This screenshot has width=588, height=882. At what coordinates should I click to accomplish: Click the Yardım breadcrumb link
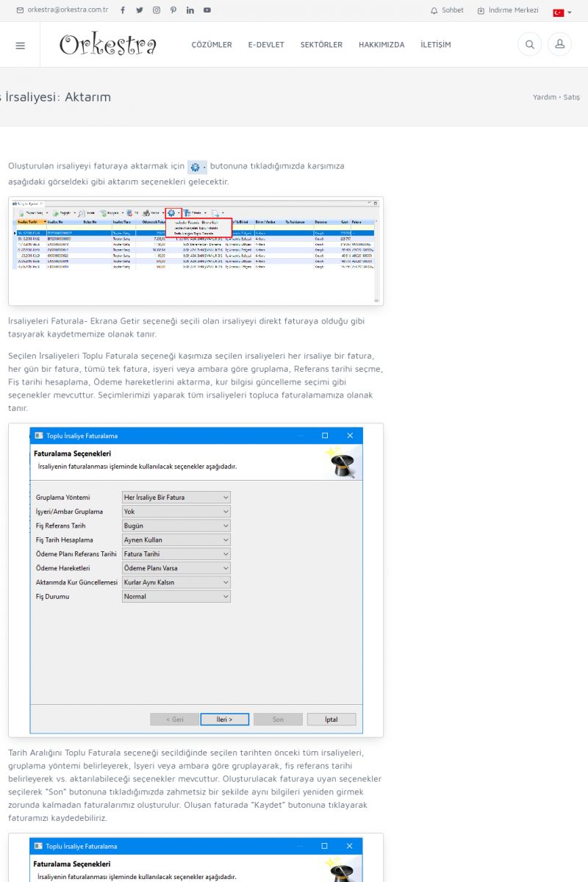pyautogui.click(x=544, y=97)
